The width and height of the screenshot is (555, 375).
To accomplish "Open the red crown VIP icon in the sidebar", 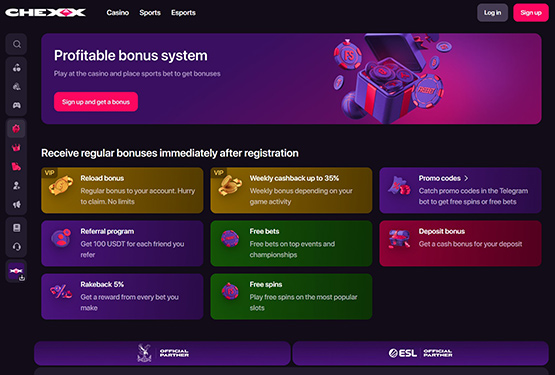I will (x=16, y=148).
